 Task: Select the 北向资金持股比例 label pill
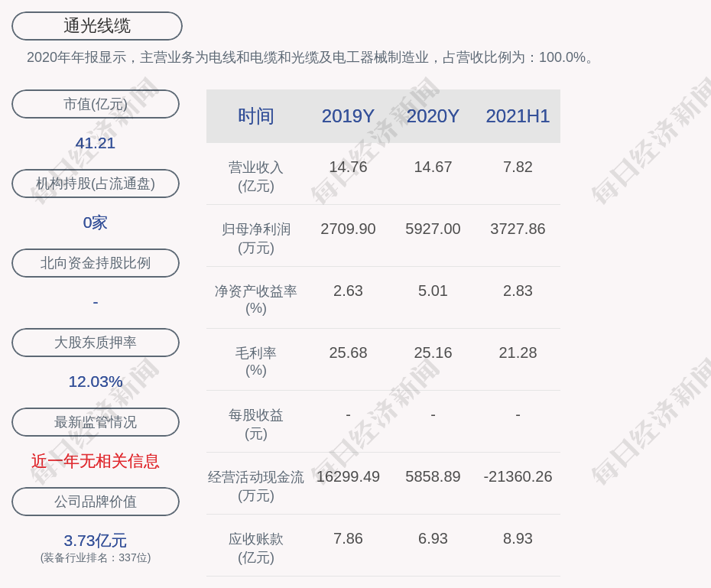click(x=96, y=263)
